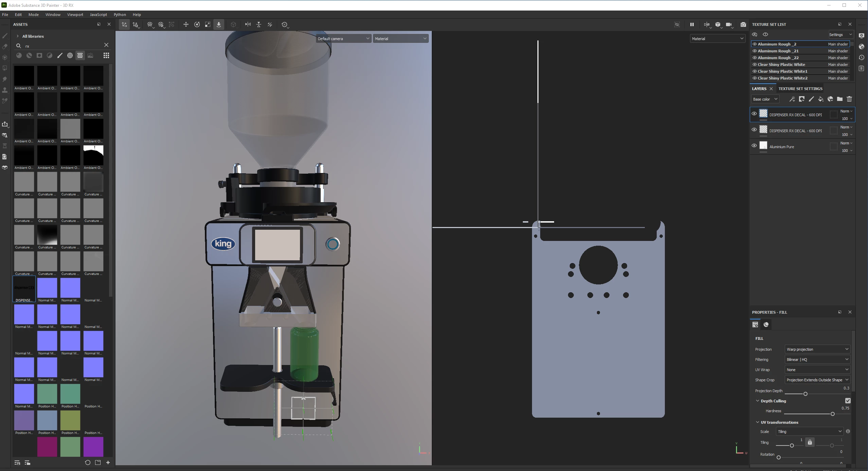
Task: Switch to Texture Set Settings tab
Action: [800, 89]
